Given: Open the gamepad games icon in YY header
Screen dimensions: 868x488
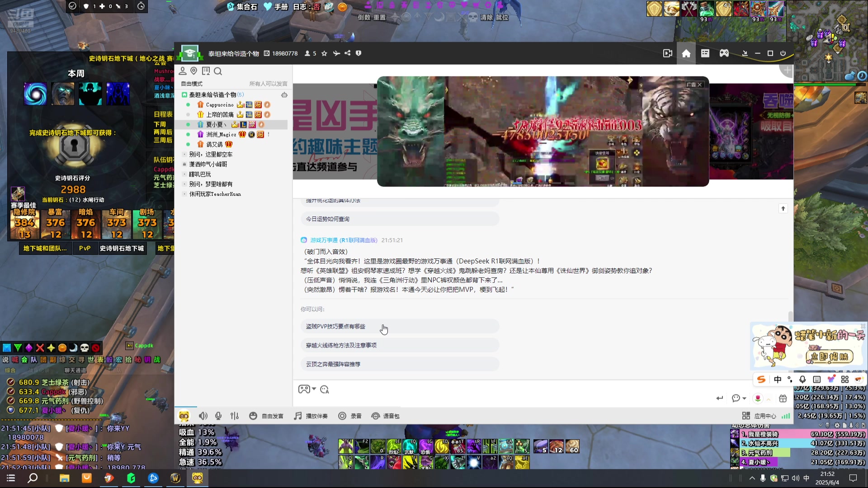Looking at the screenshot, I should pyautogui.click(x=724, y=53).
